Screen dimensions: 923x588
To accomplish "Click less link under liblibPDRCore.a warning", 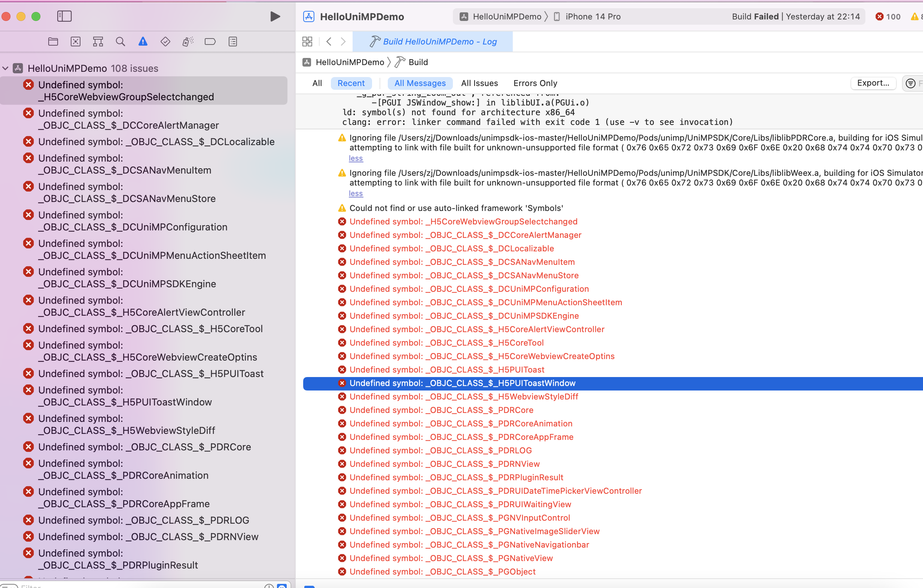I will coord(356,158).
